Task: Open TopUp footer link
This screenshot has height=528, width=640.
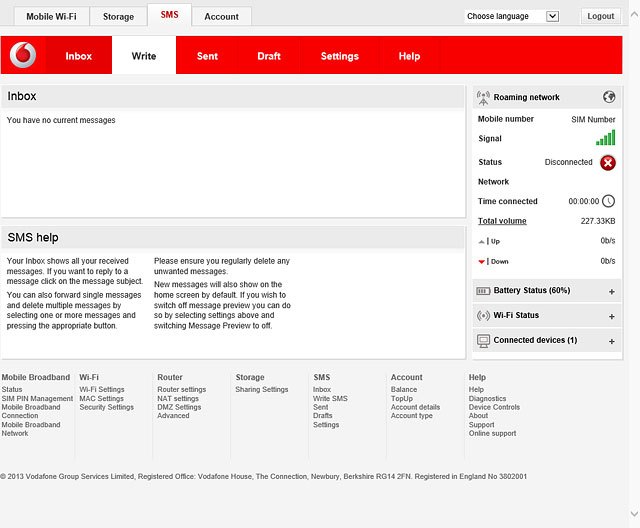Action: point(402,398)
